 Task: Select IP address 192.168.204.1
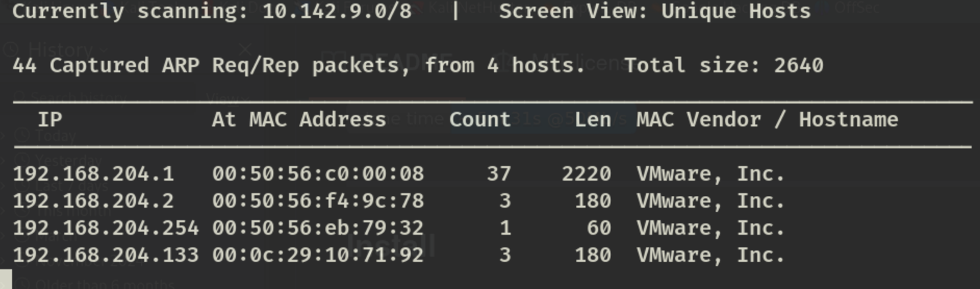tap(93, 174)
